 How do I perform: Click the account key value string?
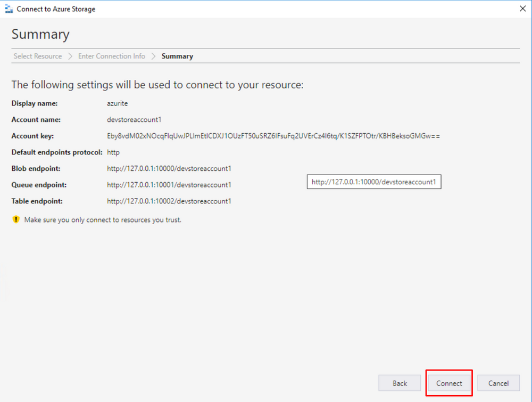point(273,136)
